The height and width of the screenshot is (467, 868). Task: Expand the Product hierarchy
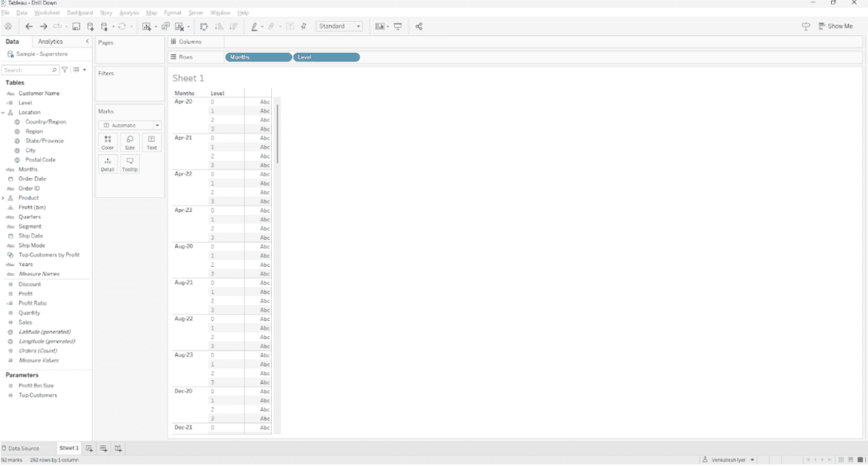pyautogui.click(x=3, y=198)
